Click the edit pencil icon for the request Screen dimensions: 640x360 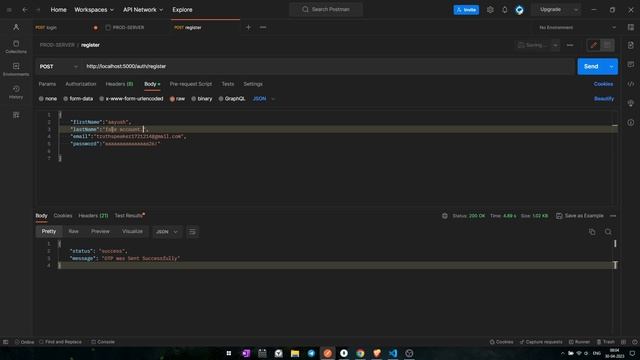coord(593,45)
